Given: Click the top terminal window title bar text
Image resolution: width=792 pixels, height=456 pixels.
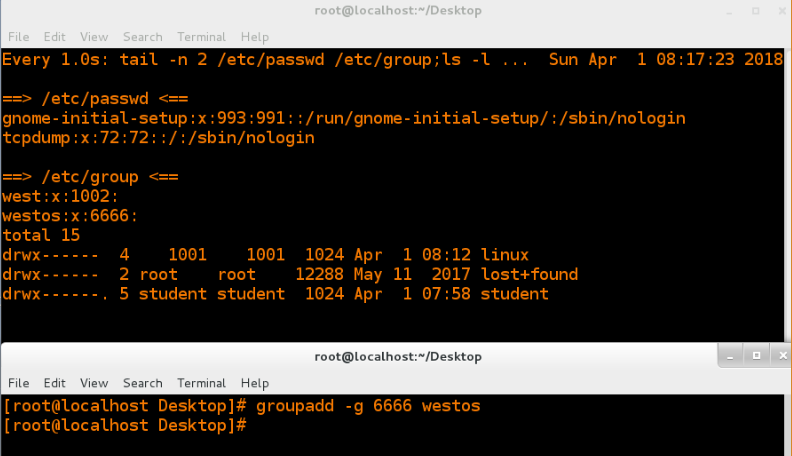Looking at the screenshot, I should pos(398,11).
